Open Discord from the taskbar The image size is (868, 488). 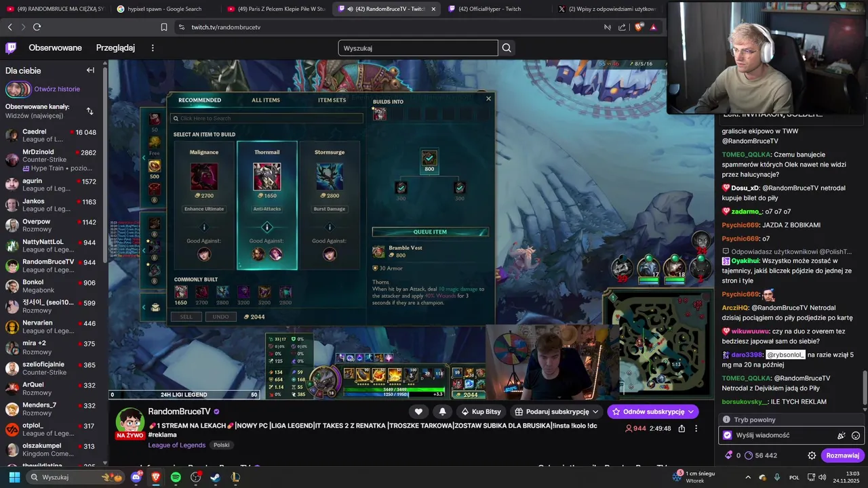[x=136, y=477]
